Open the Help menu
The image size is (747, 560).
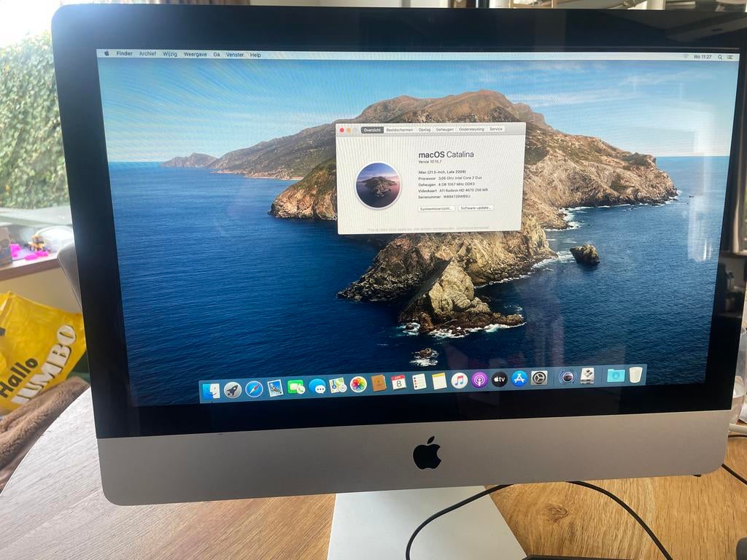click(x=255, y=55)
